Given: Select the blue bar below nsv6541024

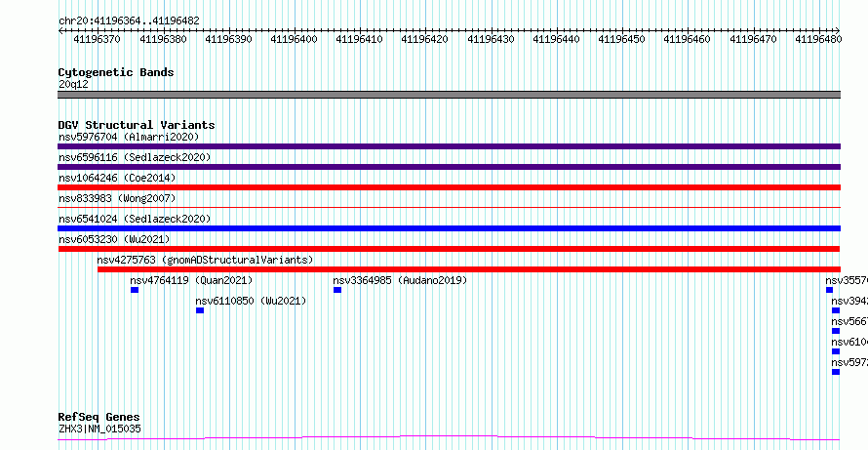Looking at the screenshot, I should (449, 228).
